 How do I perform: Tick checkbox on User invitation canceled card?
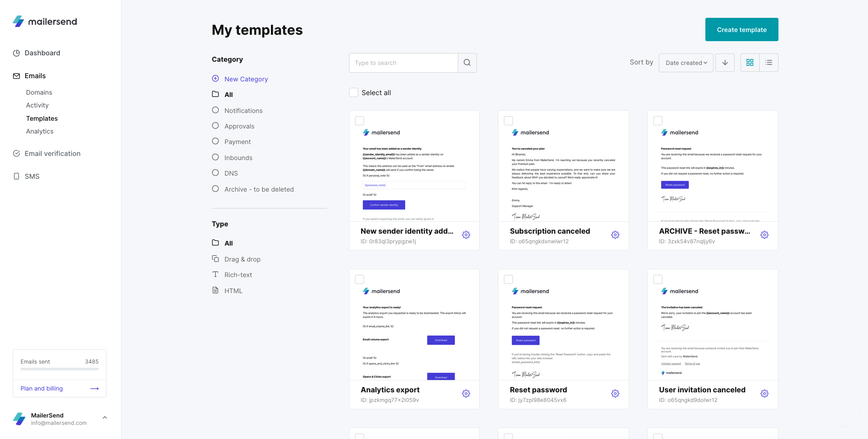coord(658,279)
